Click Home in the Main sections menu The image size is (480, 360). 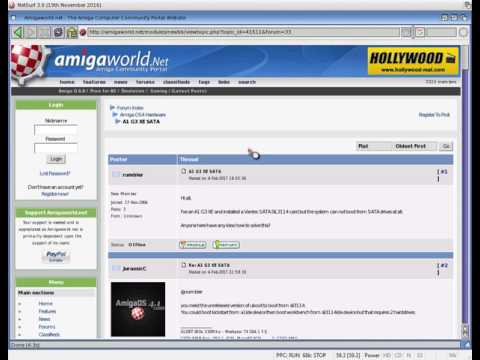click(45, 304)
